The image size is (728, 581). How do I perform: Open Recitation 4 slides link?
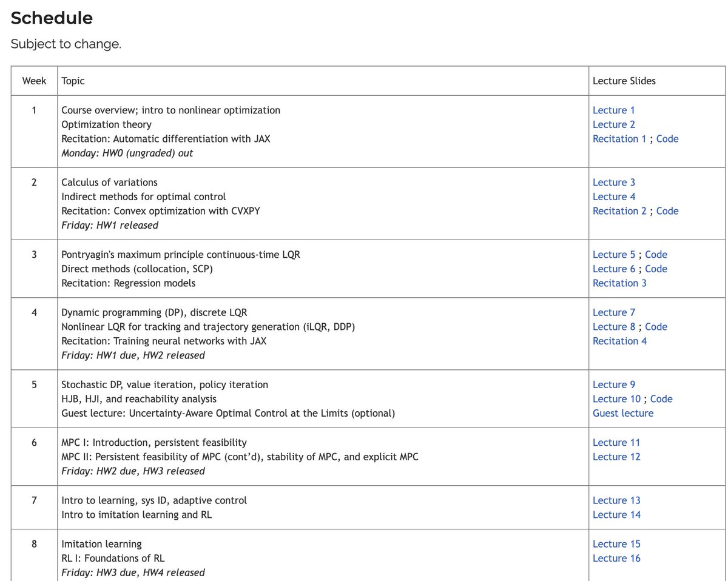pos(619,341)
